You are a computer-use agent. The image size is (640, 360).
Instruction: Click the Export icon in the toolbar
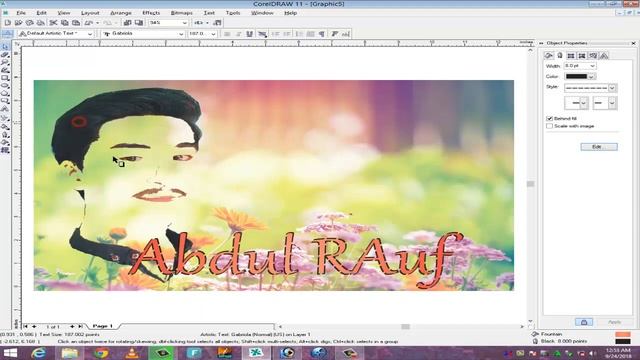(139, 23)
